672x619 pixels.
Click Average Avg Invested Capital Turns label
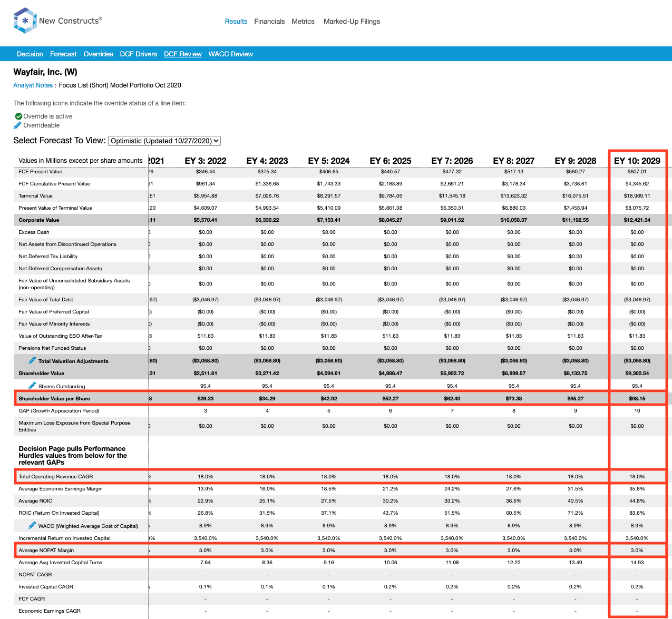tap(61, 563)
